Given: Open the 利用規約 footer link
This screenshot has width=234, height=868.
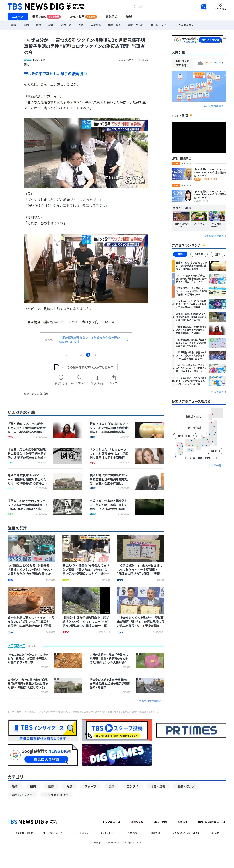Looking at the screenshot, I should pos(155,833).
